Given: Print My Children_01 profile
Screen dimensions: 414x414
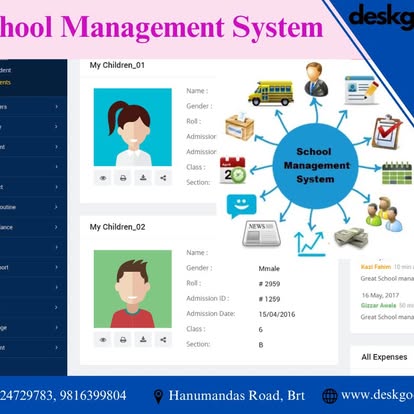Looking at the screenshot, I should [x=123, y=178].
